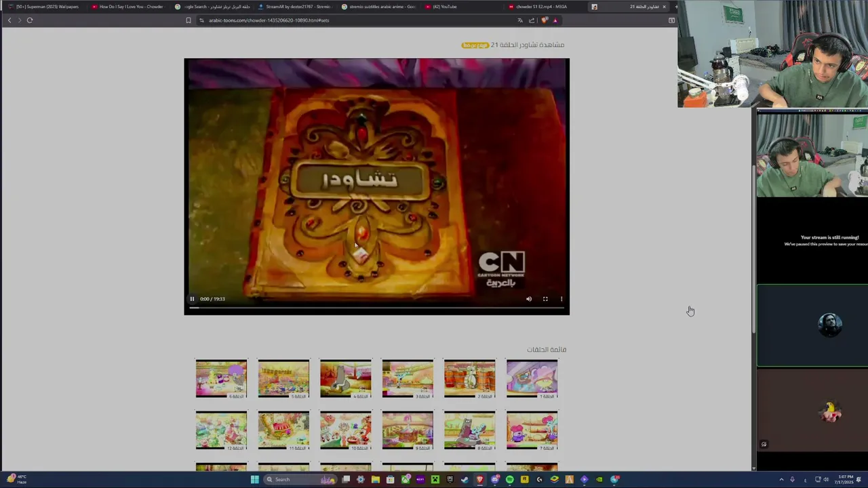Open the video player's more options menu

click(x=561, y=299)
